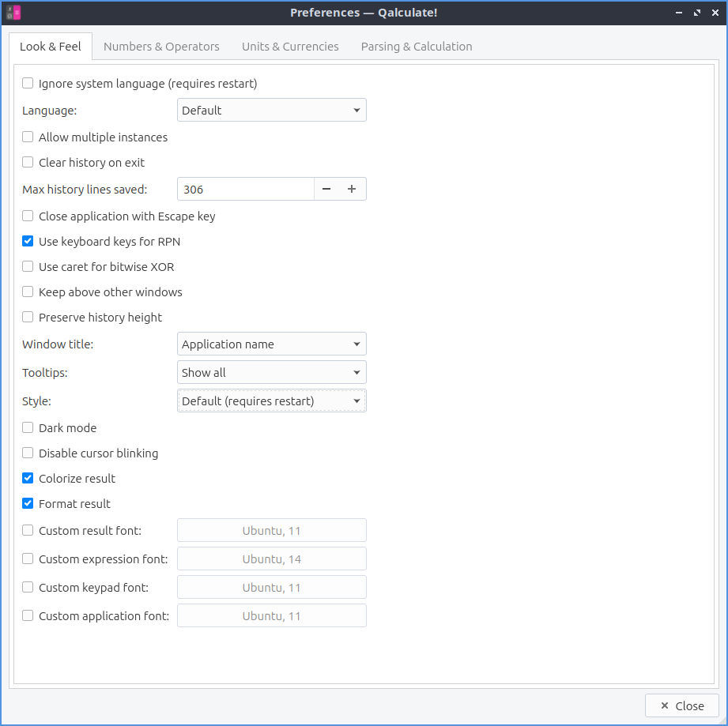Screen dimensions: 728x726
Task: Open the Style dropdown
Action: click(x=271, y=401)
